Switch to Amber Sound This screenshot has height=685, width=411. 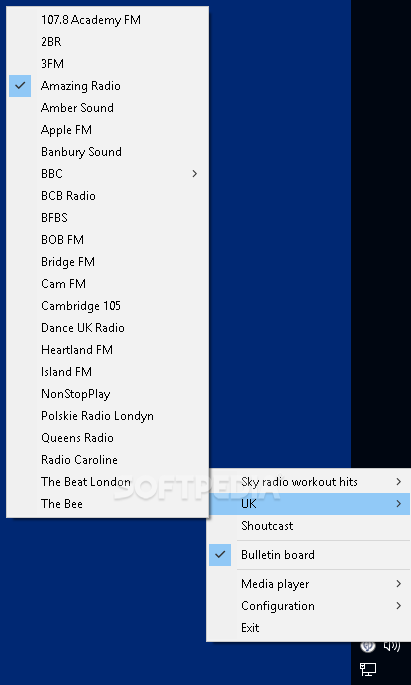(107, 108)
